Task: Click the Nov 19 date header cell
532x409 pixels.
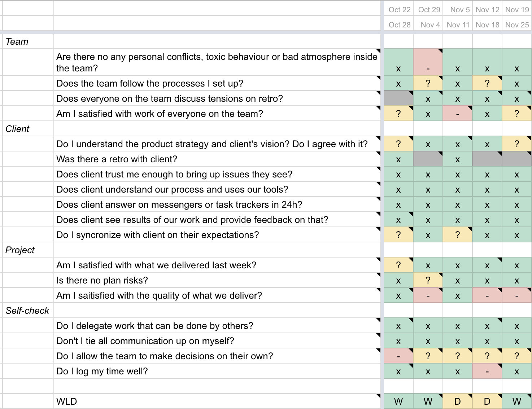Action: point(517,10)
